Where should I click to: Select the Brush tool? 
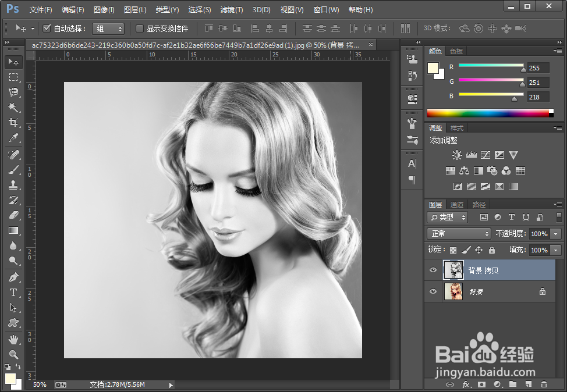[13, 170]
